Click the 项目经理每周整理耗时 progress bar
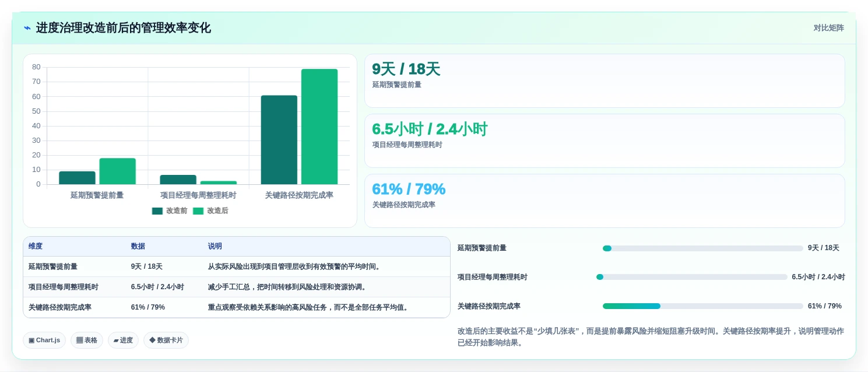 [691, 277]
